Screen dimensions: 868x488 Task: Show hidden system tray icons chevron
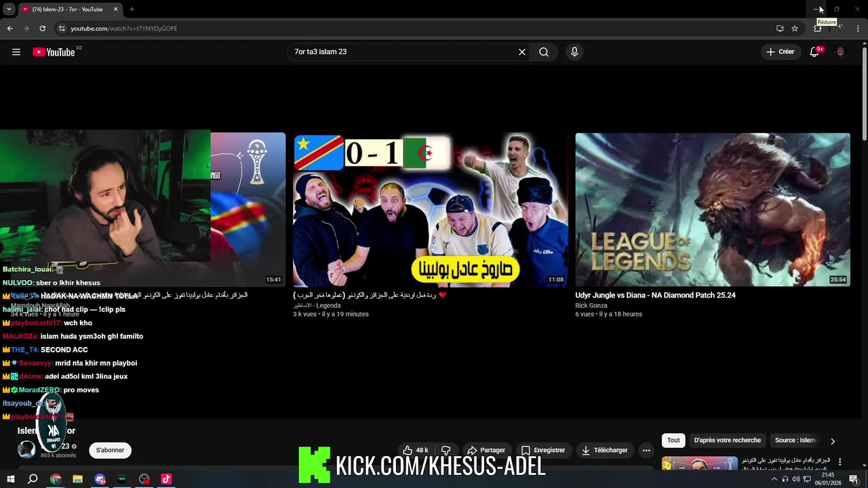774,479
